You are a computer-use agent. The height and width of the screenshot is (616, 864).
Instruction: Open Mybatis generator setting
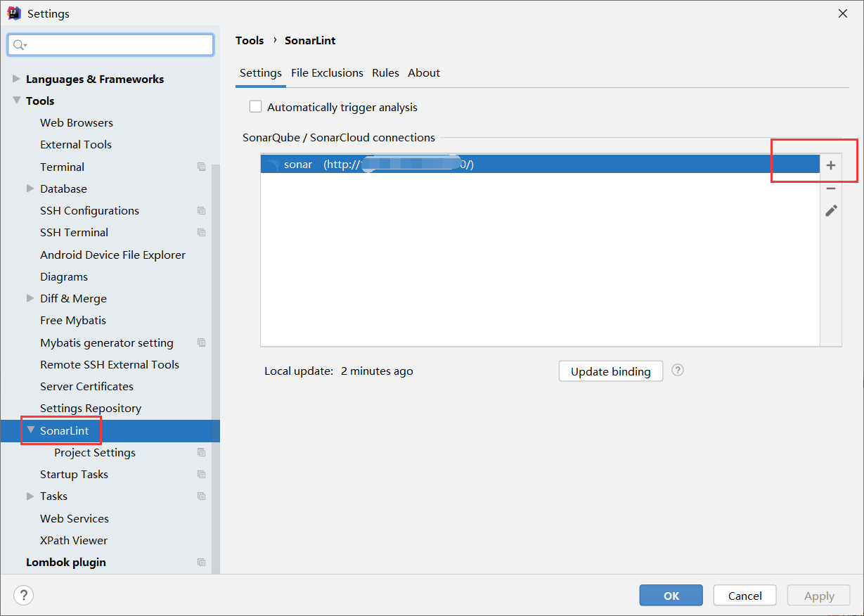[107, 342]
